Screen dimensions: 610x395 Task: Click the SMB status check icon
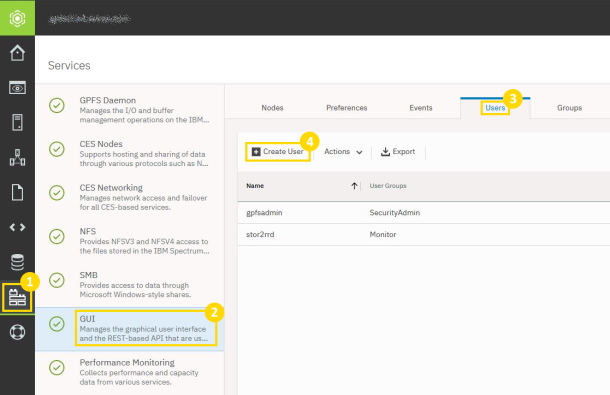(57, 280)
